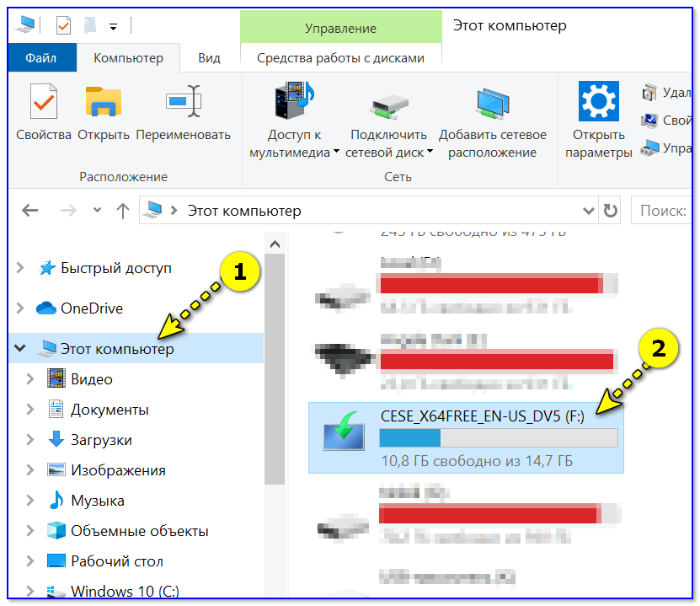The width and height of the screenshot is (700, 606).
Task: Click the map network drive icon
Action: (x=388, y=107)
